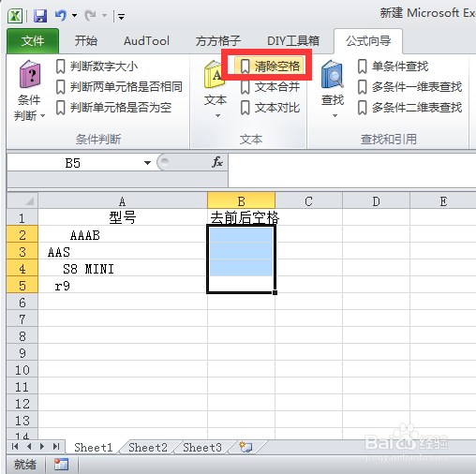This screenshot has height=474, width=476.
Task: Choose 判断数字大小 command
Action: point(97,67)
